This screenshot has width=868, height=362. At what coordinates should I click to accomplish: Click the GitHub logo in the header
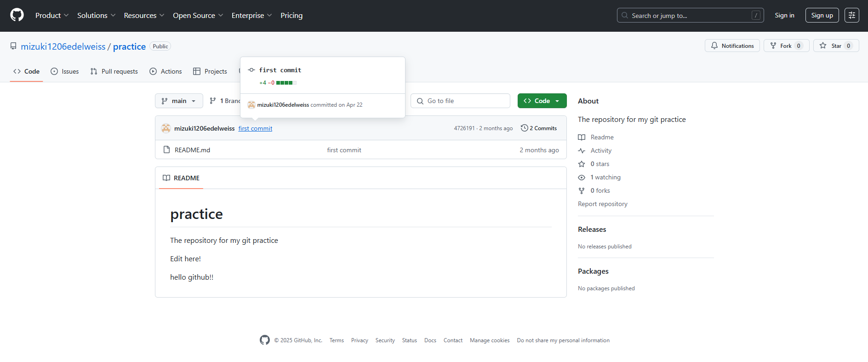(x=17, y=15)
